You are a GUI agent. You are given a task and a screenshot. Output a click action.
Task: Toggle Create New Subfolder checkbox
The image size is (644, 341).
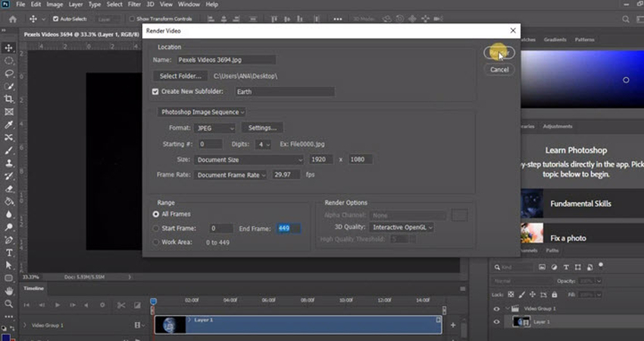155,92
